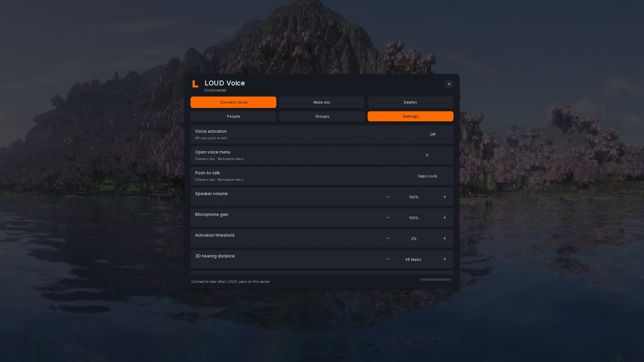
Task: Click the settings panel scrollbar thumb
Action: (435, 280)
